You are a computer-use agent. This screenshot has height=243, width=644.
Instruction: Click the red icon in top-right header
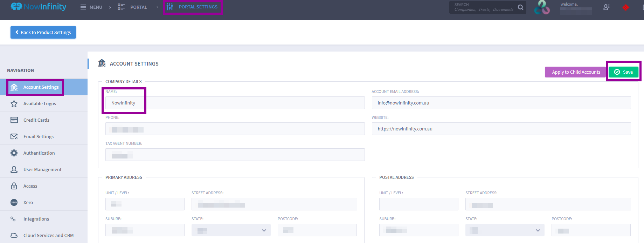click(x=625, y=7)
